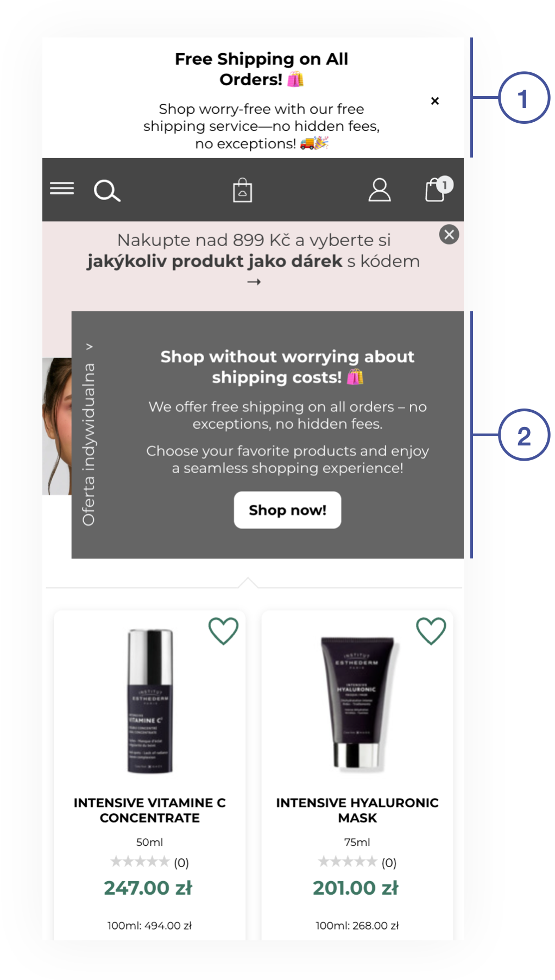Click the jakýkoliv produkt jako dárek text
Image resolution: width=555 pixels, height=980 pixels.
tap(215, 261)
